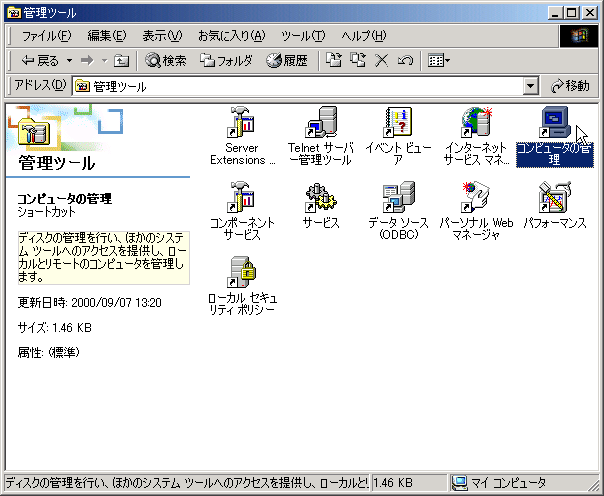Viewport: 604px width, 496px height.
Task: Select the Telnet サーバー管理ツール icon
Action: 319,123
